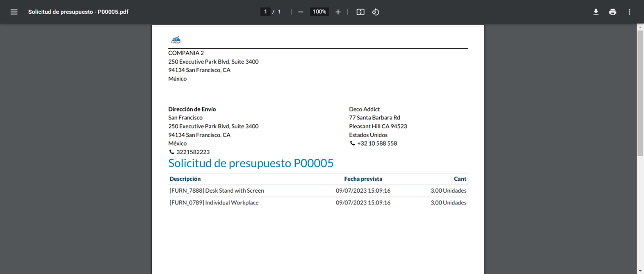This screenshot has height=274, width=644.
Task: Click the company logo in the document
Action: (176, 40)
